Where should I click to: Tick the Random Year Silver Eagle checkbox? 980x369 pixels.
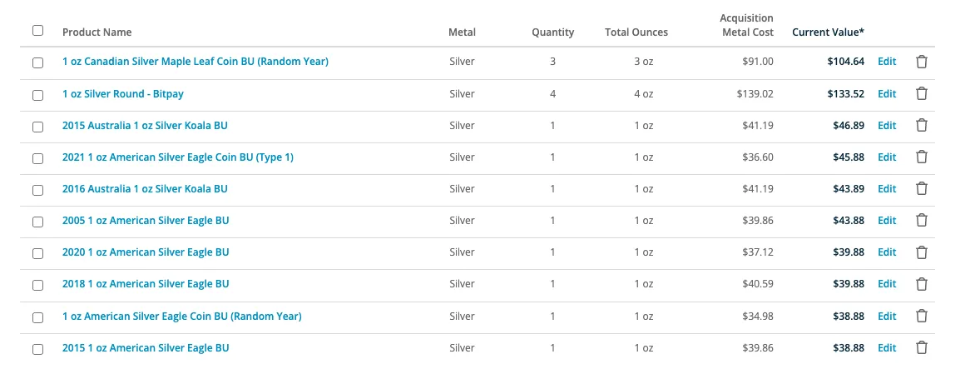click(37, 317)
